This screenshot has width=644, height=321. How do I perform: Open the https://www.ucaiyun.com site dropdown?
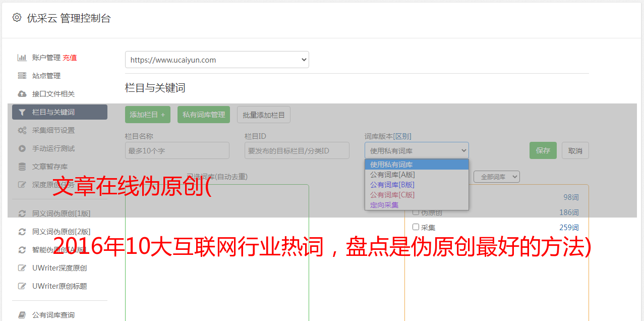217,60
